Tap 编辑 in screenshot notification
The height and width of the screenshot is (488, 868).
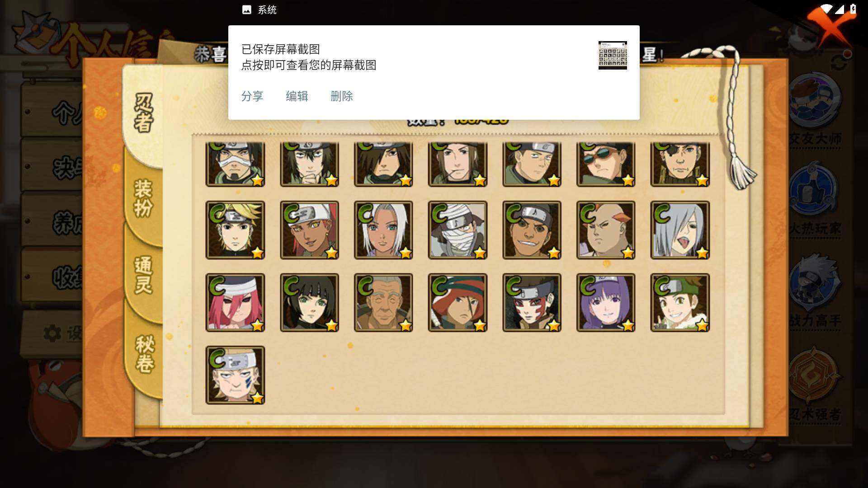pos(297,96)
